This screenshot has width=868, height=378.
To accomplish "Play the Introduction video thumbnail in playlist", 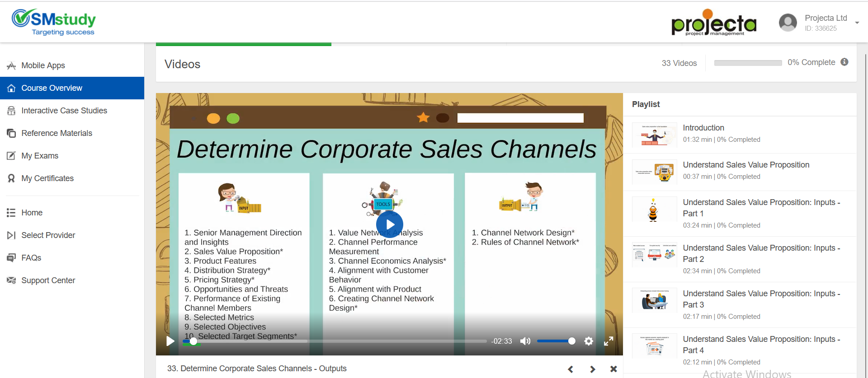I will point(654,135).
